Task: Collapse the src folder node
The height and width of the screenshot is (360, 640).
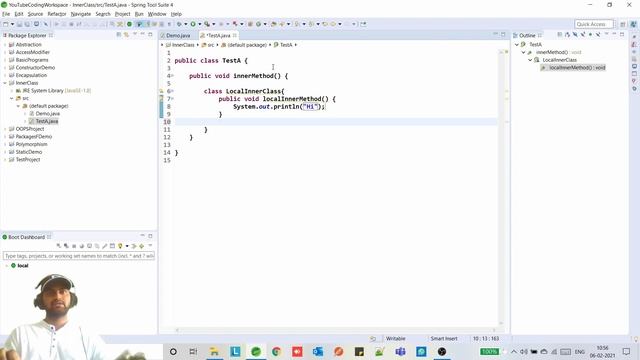Action: (x=12, y=98)
